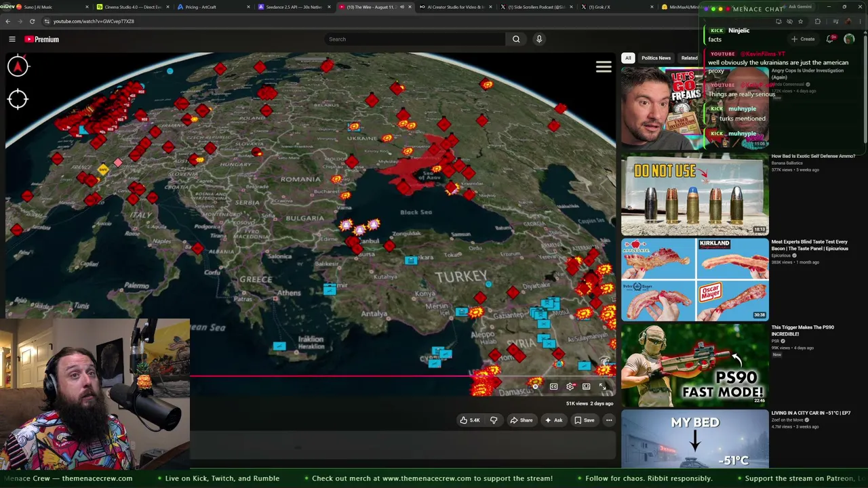
Task: Click the Ask button under the video
Action: coord(553,420)
